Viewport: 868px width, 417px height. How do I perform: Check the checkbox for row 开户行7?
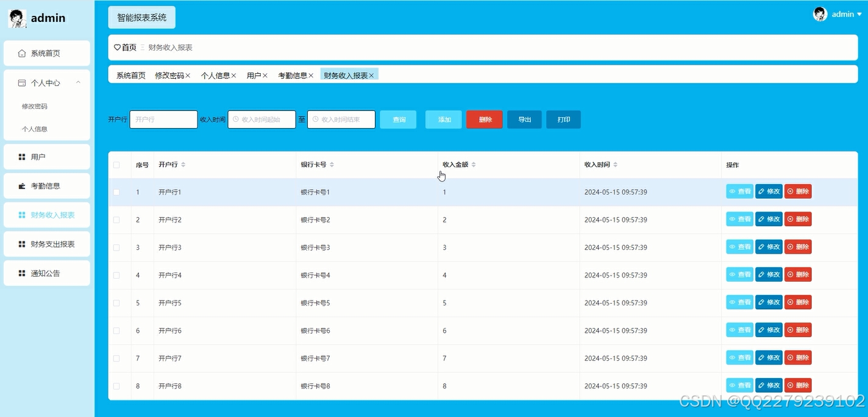[116, 358]
